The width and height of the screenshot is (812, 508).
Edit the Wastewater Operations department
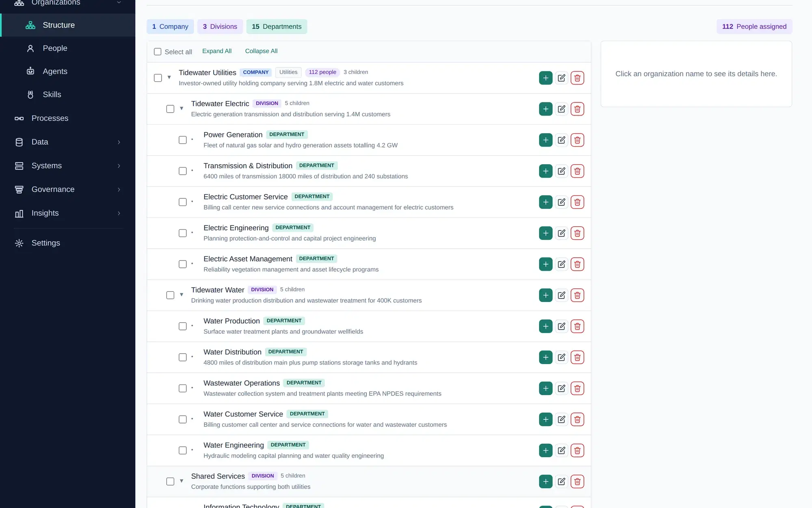pyautogui.click(x=561, y=389)
